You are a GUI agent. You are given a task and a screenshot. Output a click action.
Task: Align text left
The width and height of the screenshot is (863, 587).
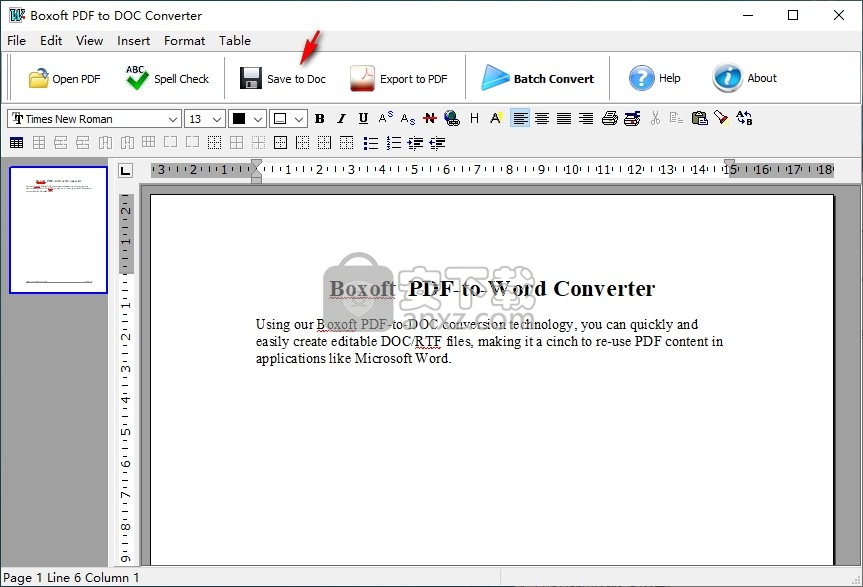pos(520,118)
